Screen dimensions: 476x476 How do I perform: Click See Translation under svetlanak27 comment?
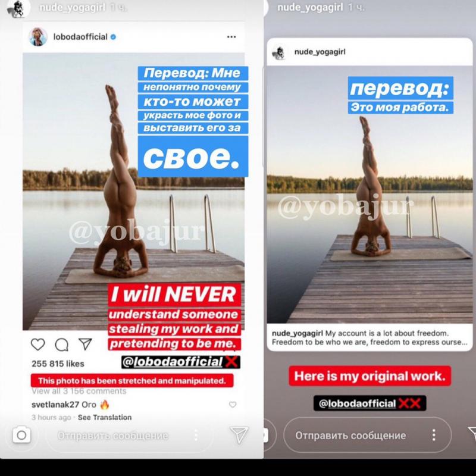click(105, 418)
